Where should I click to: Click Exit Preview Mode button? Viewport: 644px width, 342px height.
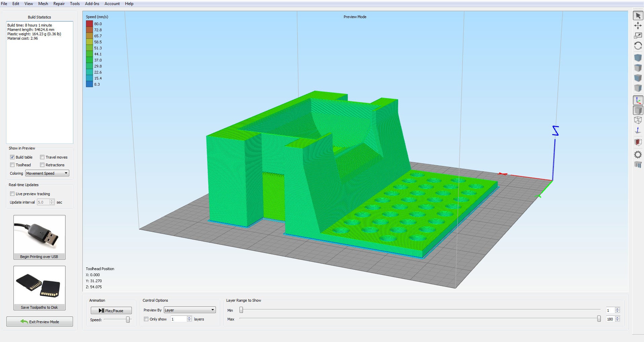pos(40,322)
